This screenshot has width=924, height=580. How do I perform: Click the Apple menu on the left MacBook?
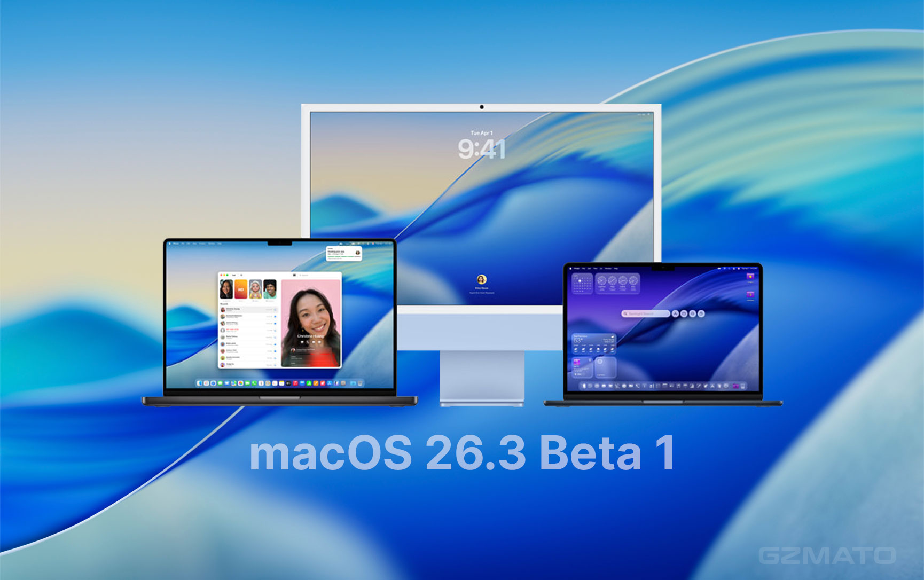click(169, 244)
